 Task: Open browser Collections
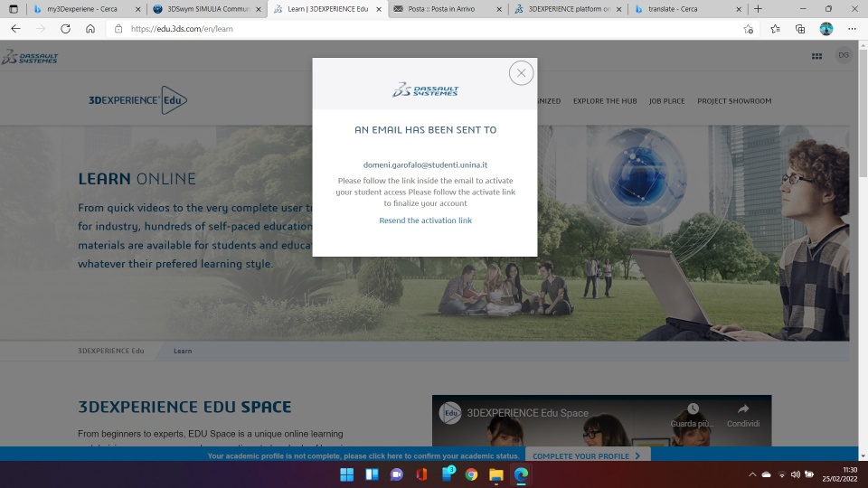tap(800, 29)
